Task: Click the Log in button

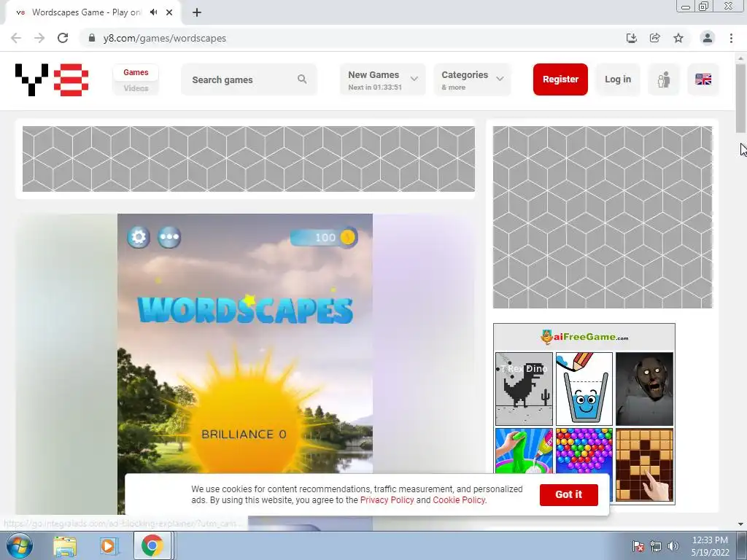Action: (618, 79)
